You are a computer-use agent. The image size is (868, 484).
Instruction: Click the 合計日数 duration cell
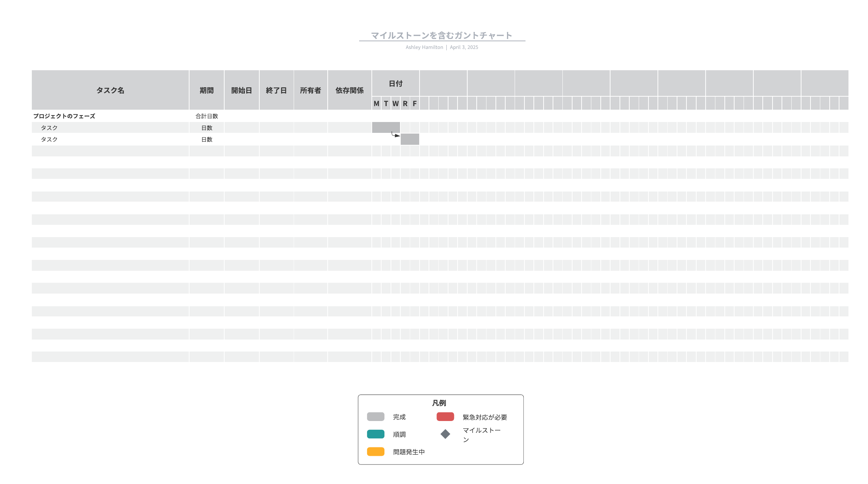(207, 116)
